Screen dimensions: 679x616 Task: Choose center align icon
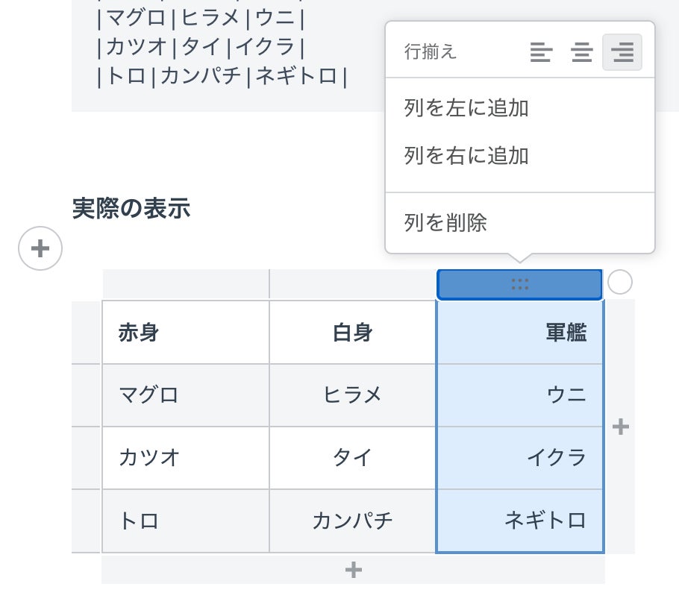pyautogui.click(x=581, y=52)
